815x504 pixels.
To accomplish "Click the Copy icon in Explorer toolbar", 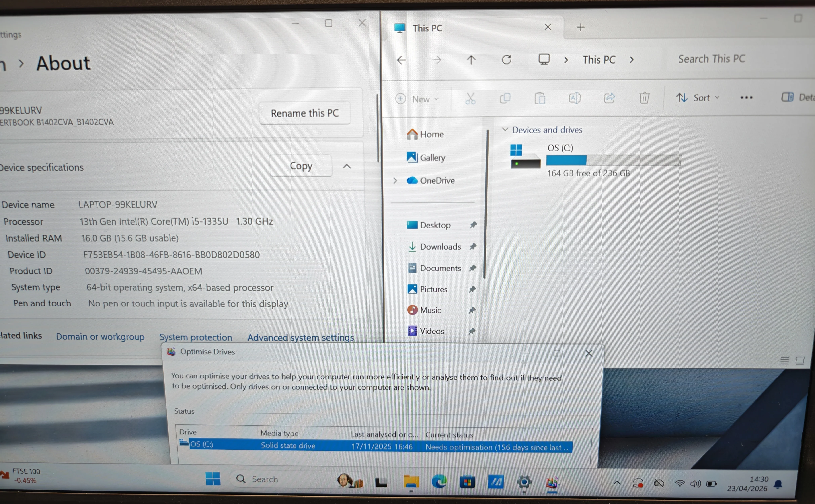I will pyautogui.click(x=505, y=98).
